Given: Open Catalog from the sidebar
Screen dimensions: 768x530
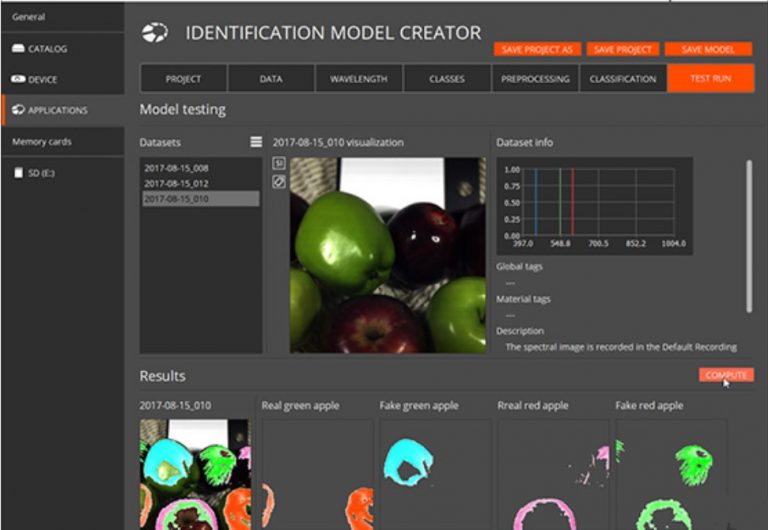Looking at the screenshot, I should [x=48, y=48].
